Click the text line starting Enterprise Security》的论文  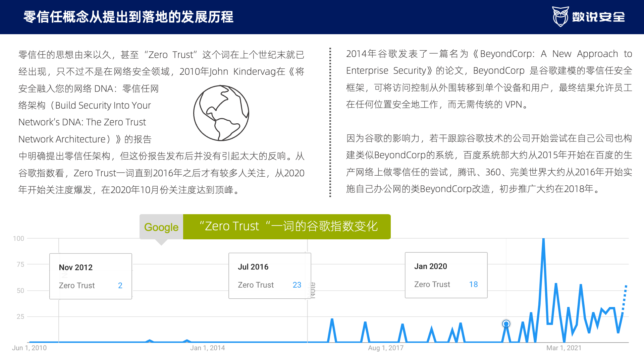[x=489, y=71]
